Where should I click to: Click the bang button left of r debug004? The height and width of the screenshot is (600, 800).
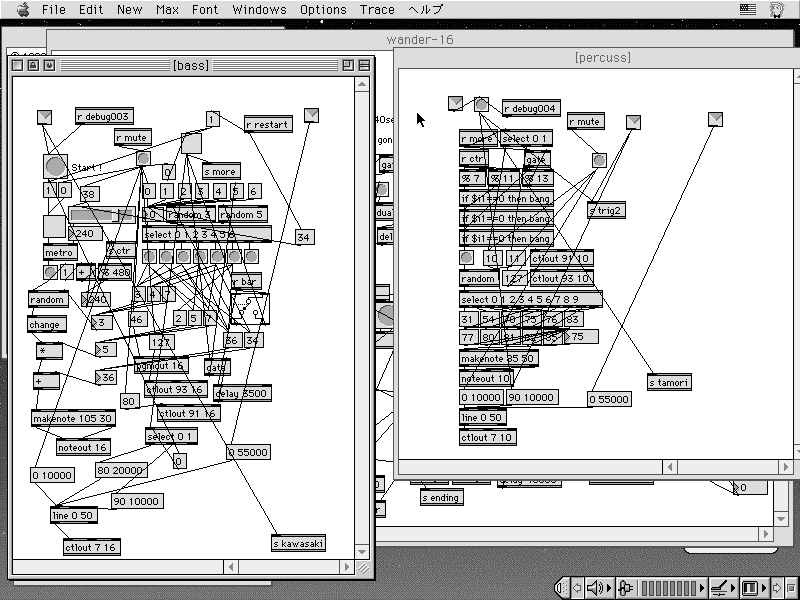click(481, 105)
